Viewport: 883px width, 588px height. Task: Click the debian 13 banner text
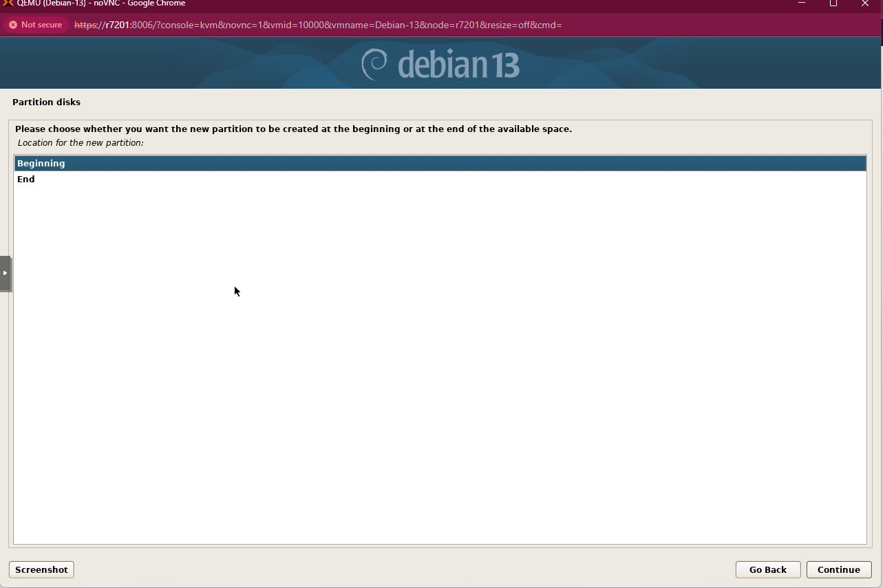point(458,65)
